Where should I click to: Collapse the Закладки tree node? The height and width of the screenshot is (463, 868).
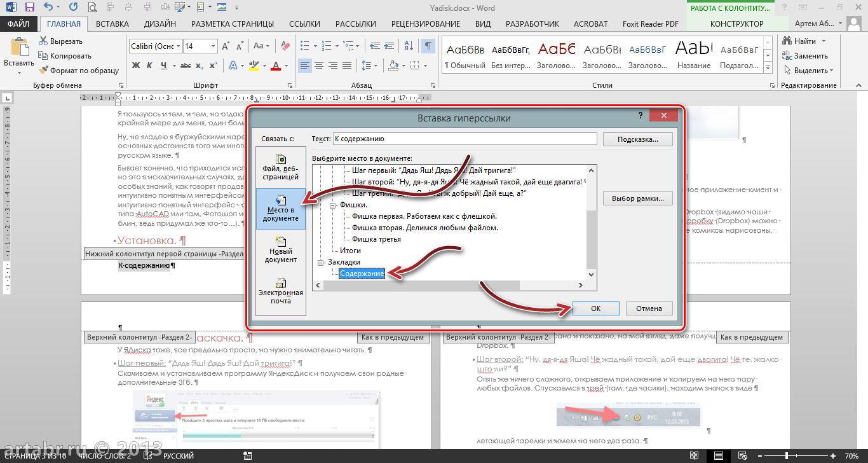pos(320,262)
